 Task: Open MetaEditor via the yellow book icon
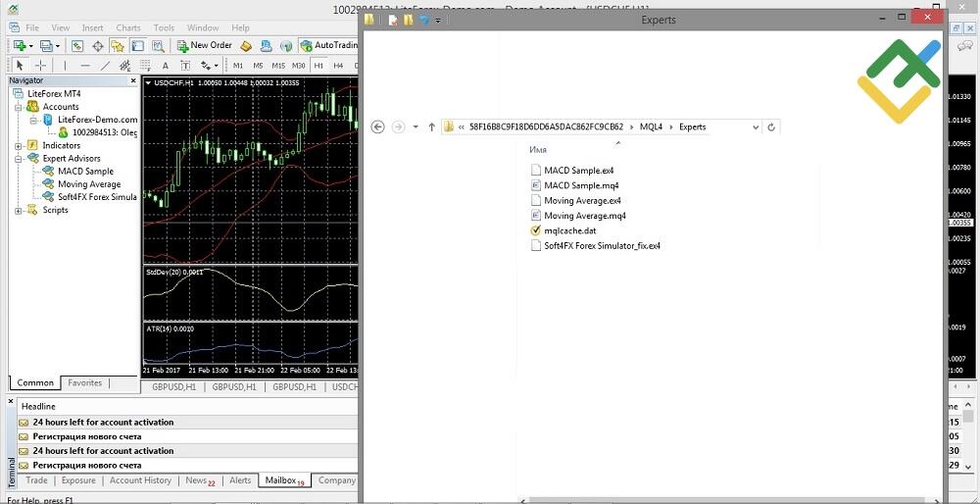[246, 46]
